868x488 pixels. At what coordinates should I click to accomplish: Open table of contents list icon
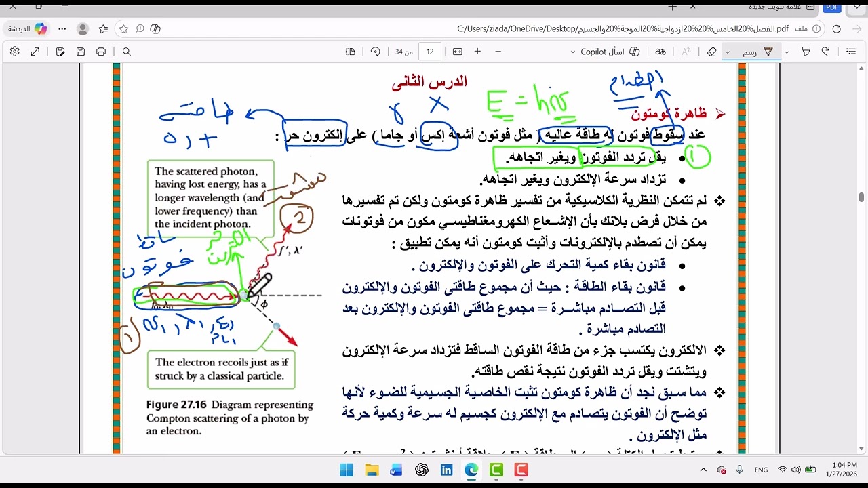[851, 52]
